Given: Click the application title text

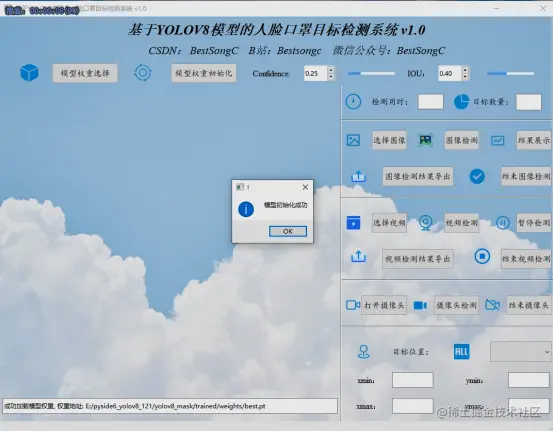Looking at the screenshot, I should (277, 30).
